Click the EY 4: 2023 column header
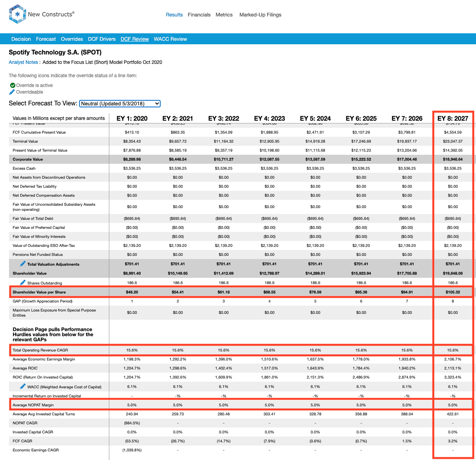The height and width of the screenshot is (460, 476). [x=270, y=118]
